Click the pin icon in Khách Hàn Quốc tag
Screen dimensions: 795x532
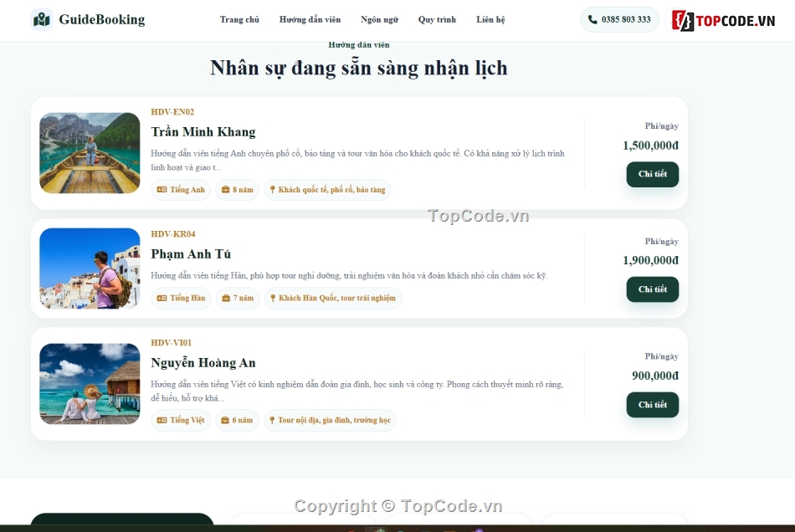[x=273, y=299]
